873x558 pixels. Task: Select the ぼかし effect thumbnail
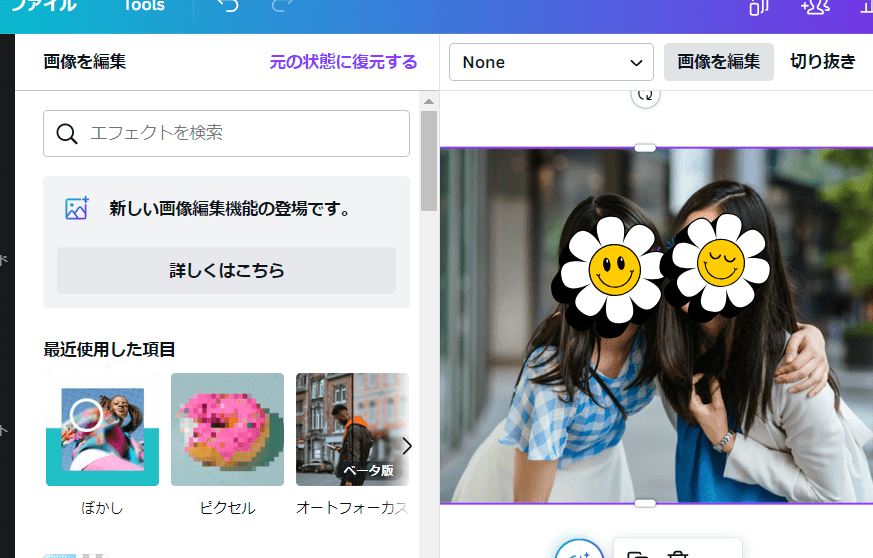[x=102, y=429]
